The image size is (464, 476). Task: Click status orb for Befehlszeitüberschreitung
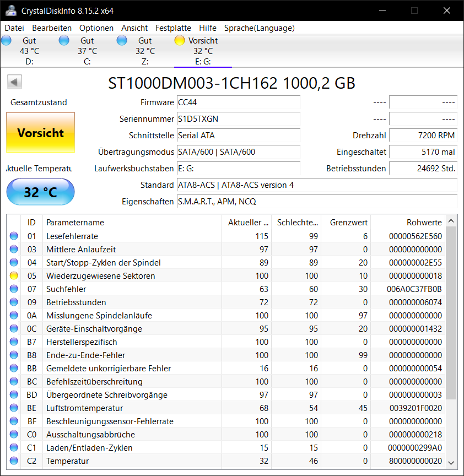click(14, 381)
